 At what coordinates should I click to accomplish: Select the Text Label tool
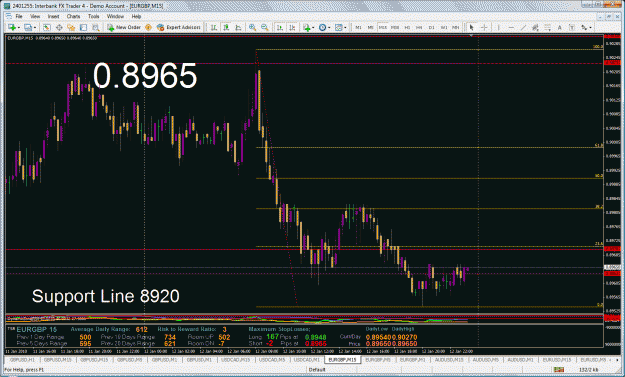pyautogui.click(x=572, y=27)
